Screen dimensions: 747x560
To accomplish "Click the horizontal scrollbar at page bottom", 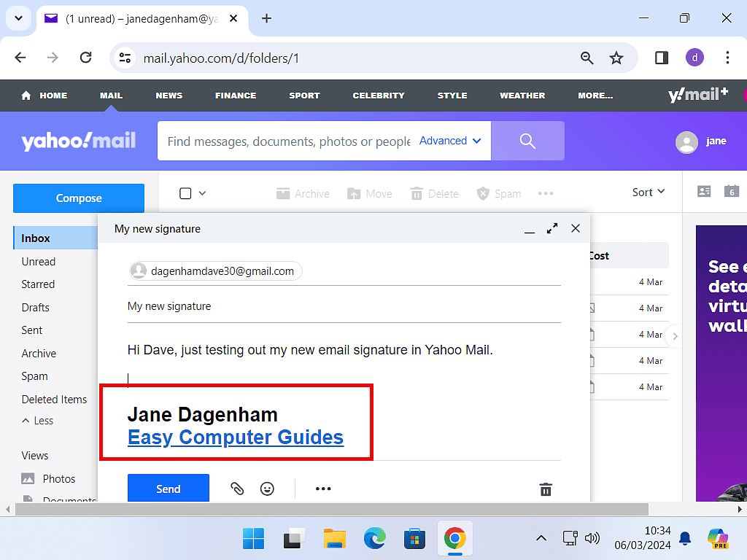I will click(x=328, y=509).
